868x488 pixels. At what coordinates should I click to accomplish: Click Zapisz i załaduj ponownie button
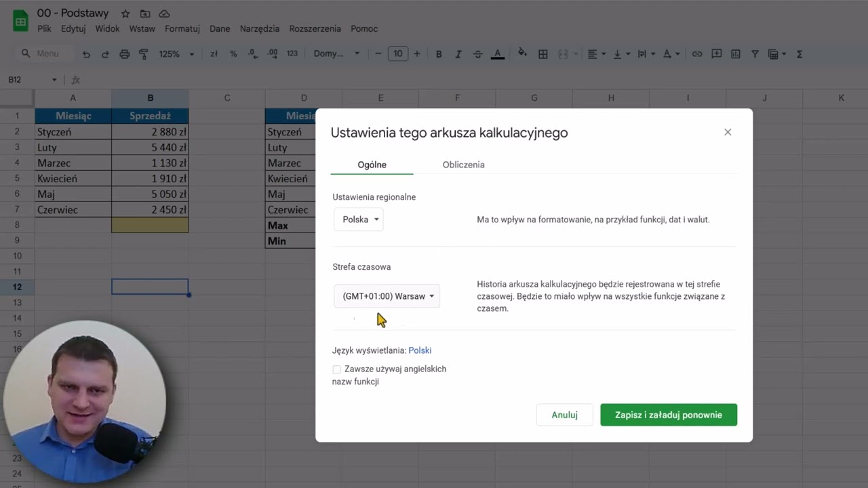pos(669,415)
